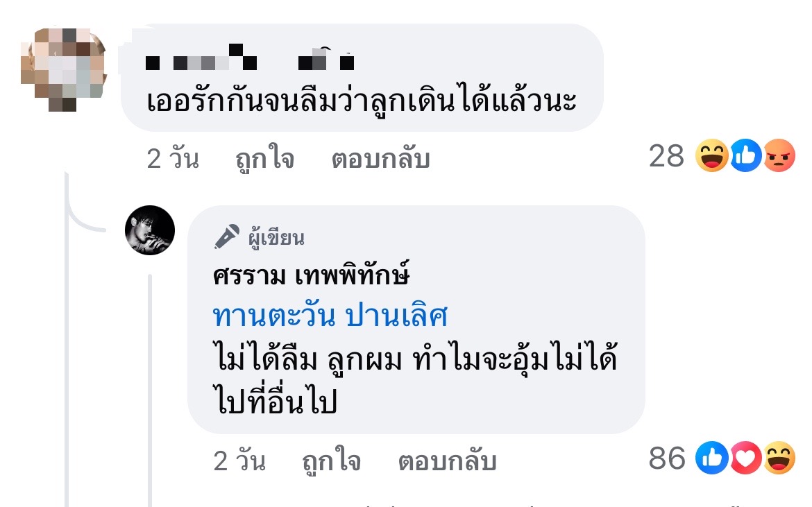Click the haha reaction on first comment

click(711, 155)
